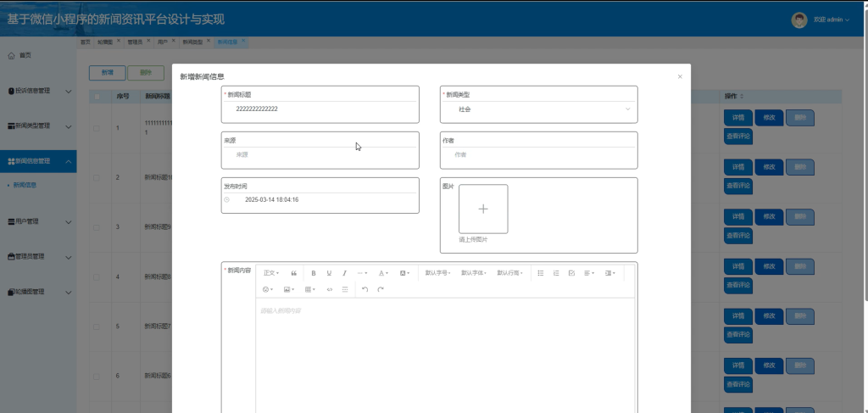Open the insert table menu
The image size is (868, 413).
pos(310,289)
